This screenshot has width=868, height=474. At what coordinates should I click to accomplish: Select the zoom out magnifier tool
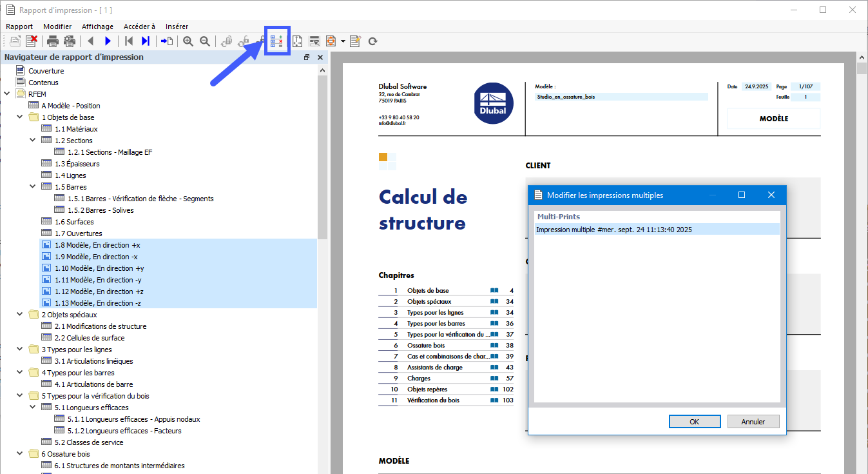204,41
